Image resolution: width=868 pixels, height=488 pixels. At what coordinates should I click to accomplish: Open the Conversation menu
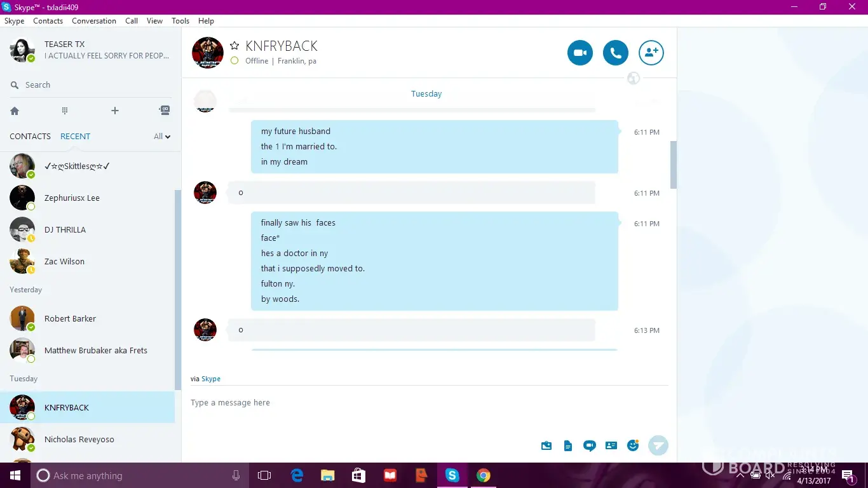pos(94,21)
